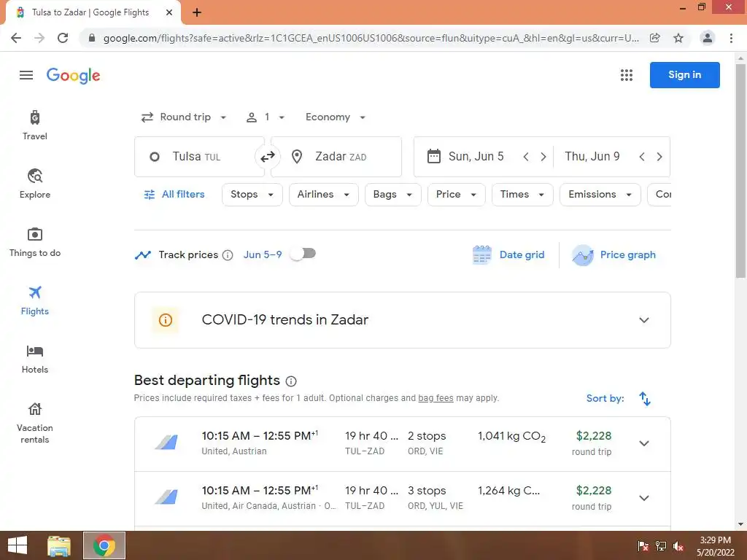747x560 pixels.
Task: Toggle the Track prices switch
Action: point(303,254)
